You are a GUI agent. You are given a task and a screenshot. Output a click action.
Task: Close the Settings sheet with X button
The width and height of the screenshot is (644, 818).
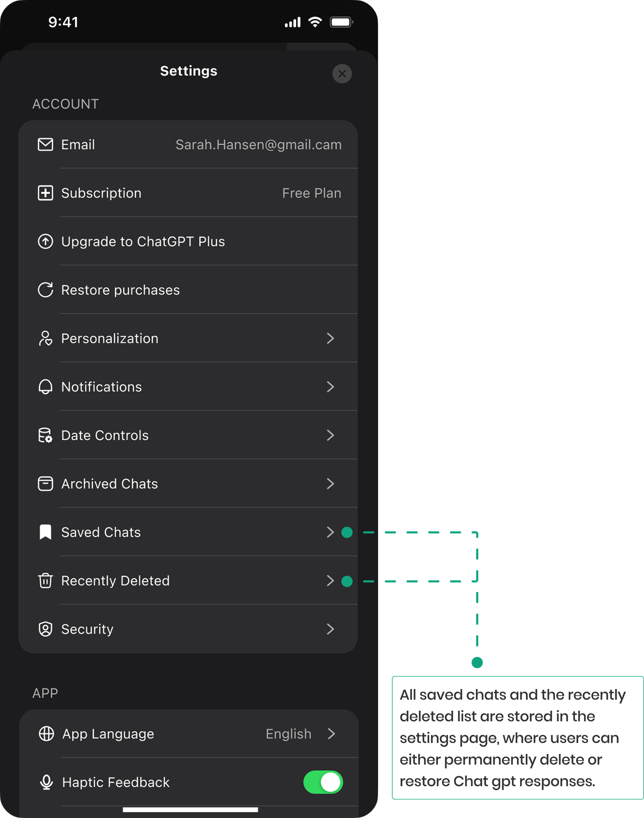click(x=342, y=74)
